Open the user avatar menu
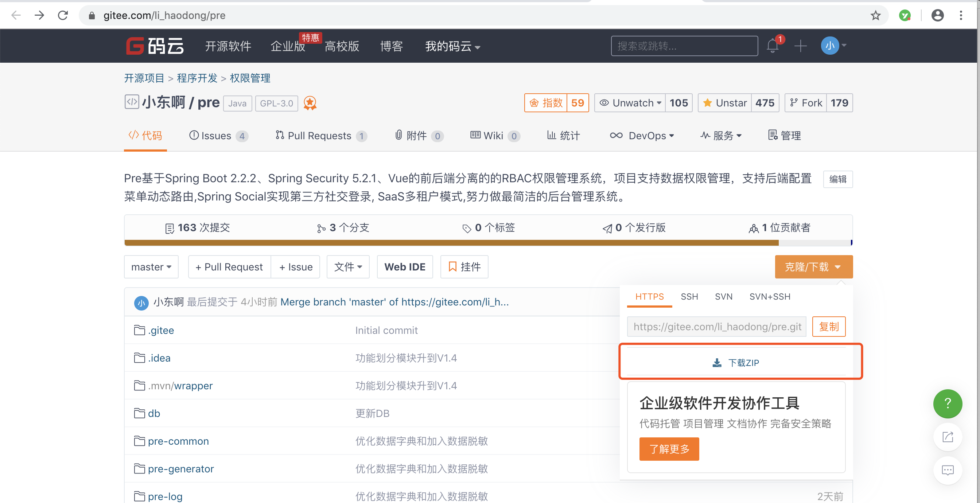 pos(833,46)
